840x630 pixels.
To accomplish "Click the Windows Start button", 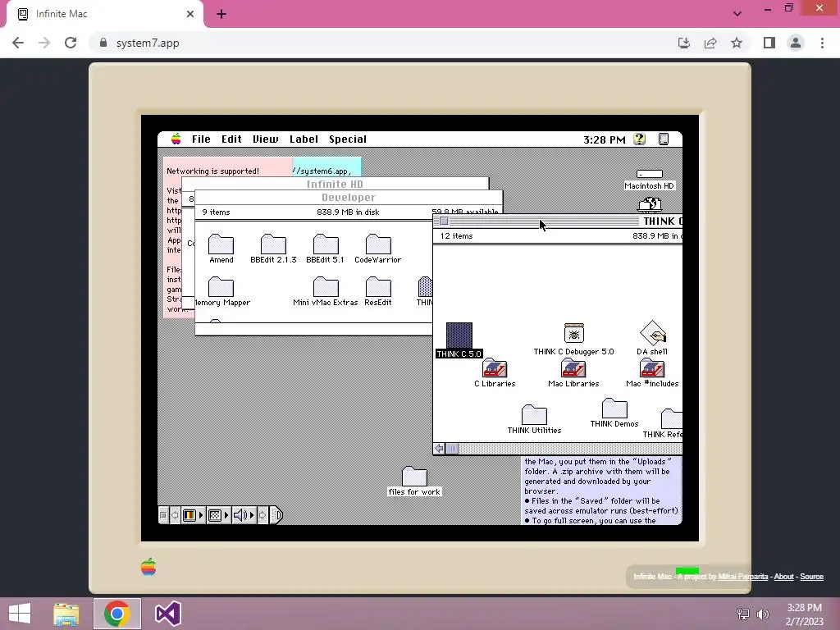I will [20, 614].
